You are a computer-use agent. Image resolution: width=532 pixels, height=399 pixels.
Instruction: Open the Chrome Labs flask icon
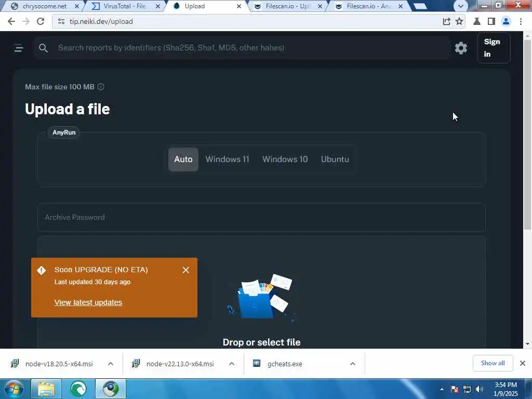click(x=477, y=21)
